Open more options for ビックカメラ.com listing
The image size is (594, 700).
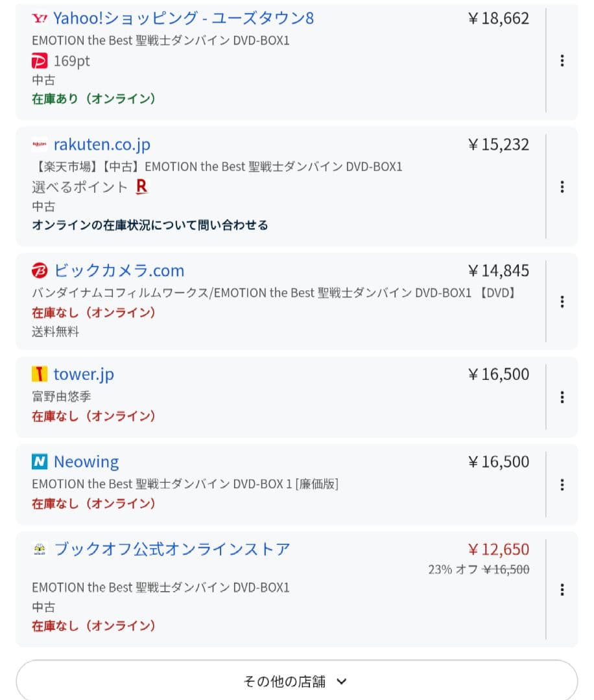(562, 301)
